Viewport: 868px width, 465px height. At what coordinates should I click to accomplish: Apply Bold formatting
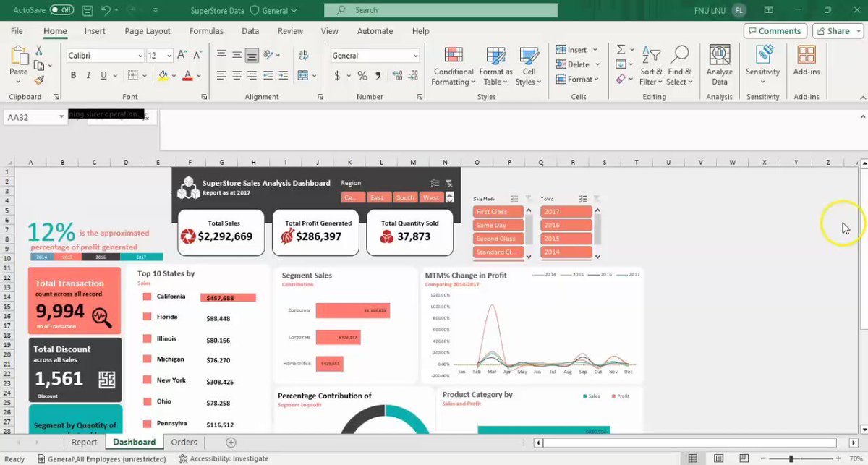point(73,76)
